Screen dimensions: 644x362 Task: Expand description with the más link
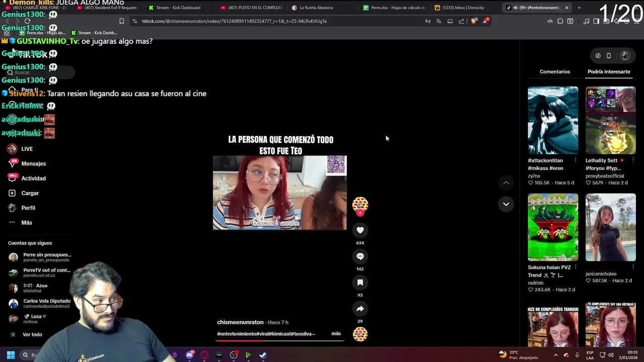pyautogui.click(x=336, y=333)
